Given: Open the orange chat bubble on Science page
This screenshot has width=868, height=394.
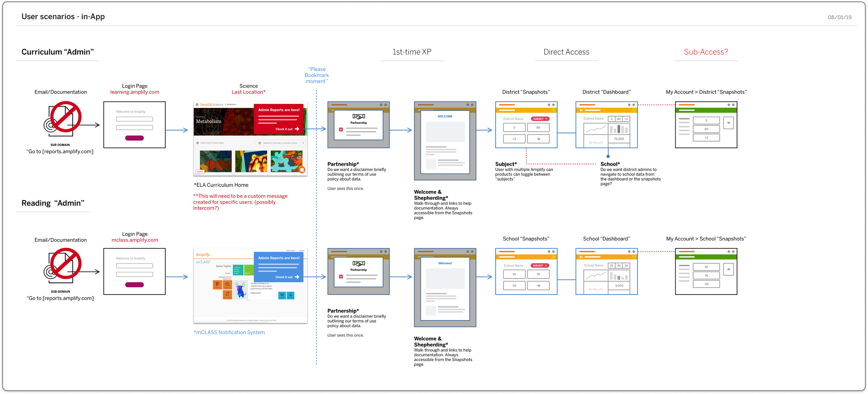Looking at the screenshot, I should coord(302,170).
